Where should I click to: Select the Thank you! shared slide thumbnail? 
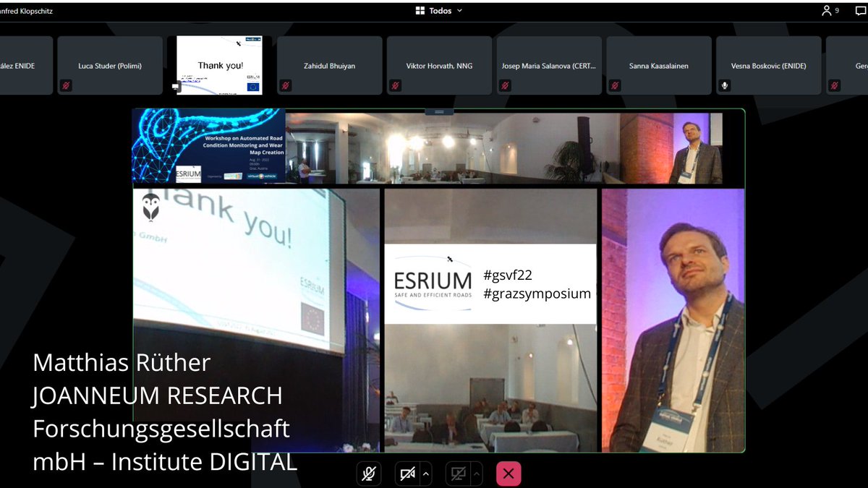click(220, 66)
